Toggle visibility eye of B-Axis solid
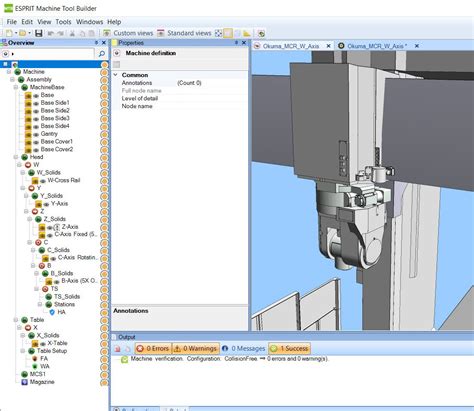Image resolution: width=474 pixels, height=411 pixels. click(57, 281)
